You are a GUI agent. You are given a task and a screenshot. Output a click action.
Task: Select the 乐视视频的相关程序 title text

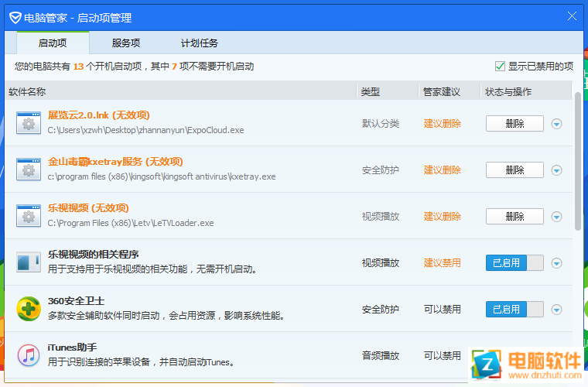[x=93, y=254]
